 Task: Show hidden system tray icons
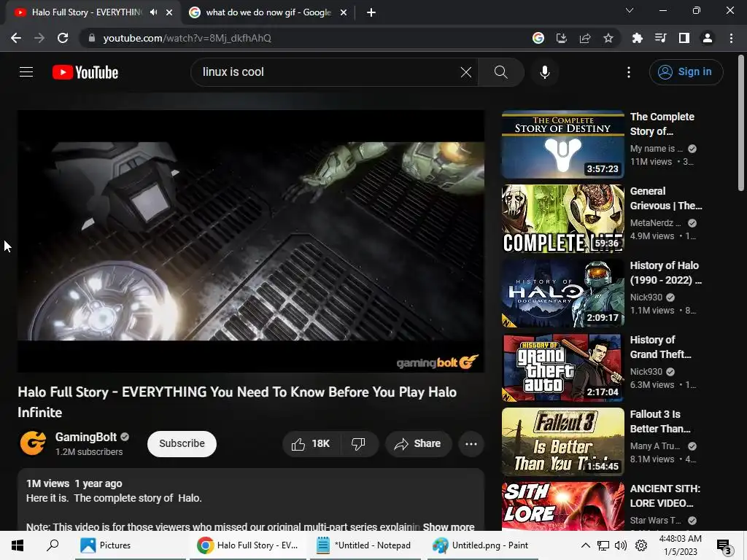pos(586,545)
